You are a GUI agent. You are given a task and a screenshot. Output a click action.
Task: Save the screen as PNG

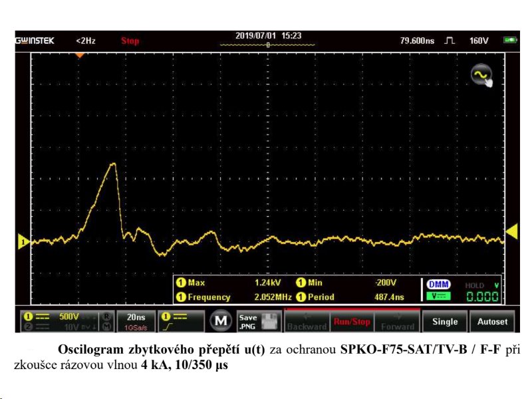(257, 321)
